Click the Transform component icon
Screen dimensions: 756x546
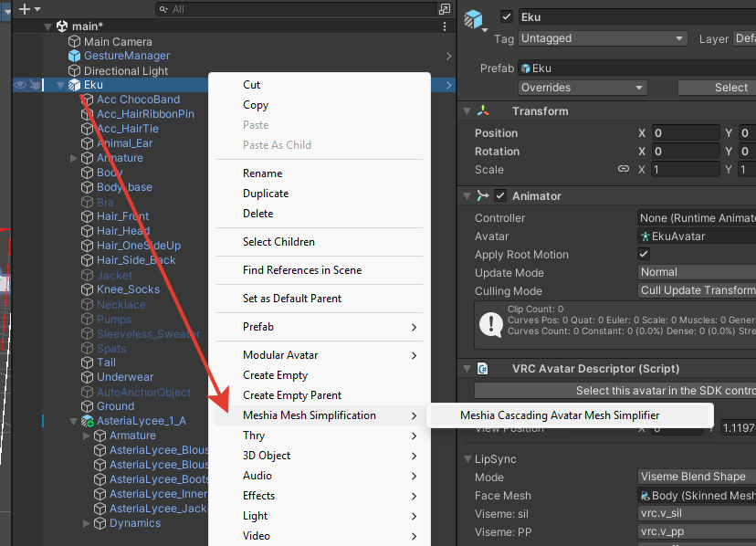click(x=483, y=111)
